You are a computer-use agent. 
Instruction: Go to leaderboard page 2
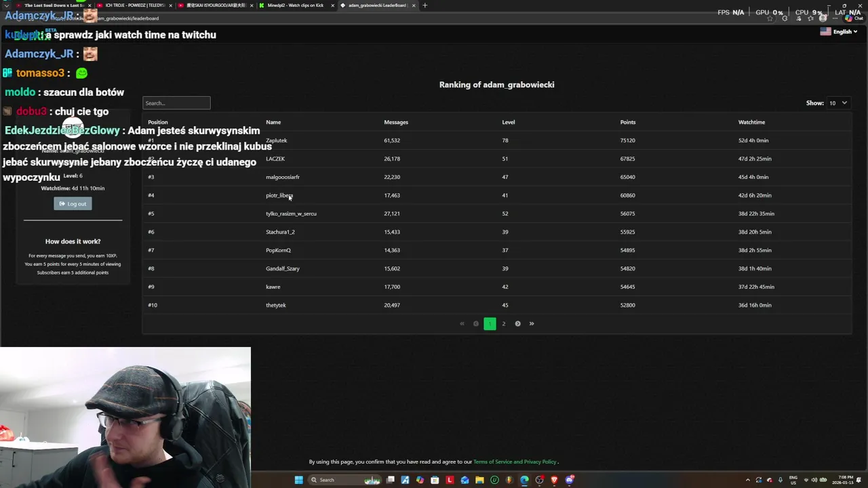[x=504, y=324]
